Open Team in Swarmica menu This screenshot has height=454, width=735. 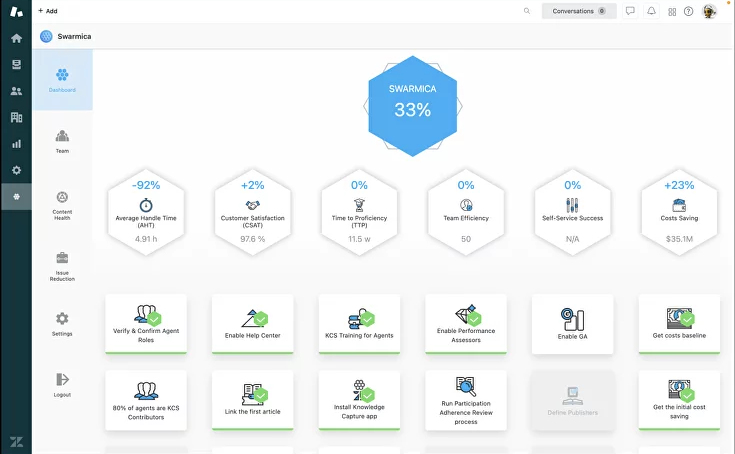[x=62, y=141]
